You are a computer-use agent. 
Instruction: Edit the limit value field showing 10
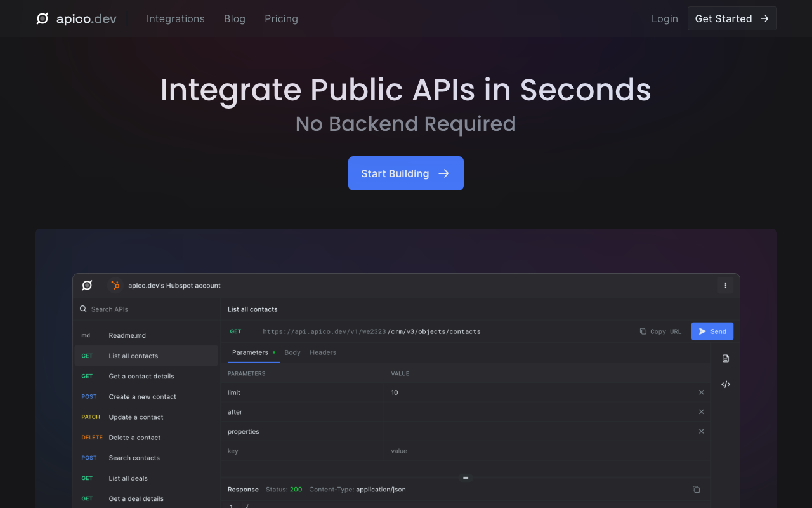click(539, 392)
